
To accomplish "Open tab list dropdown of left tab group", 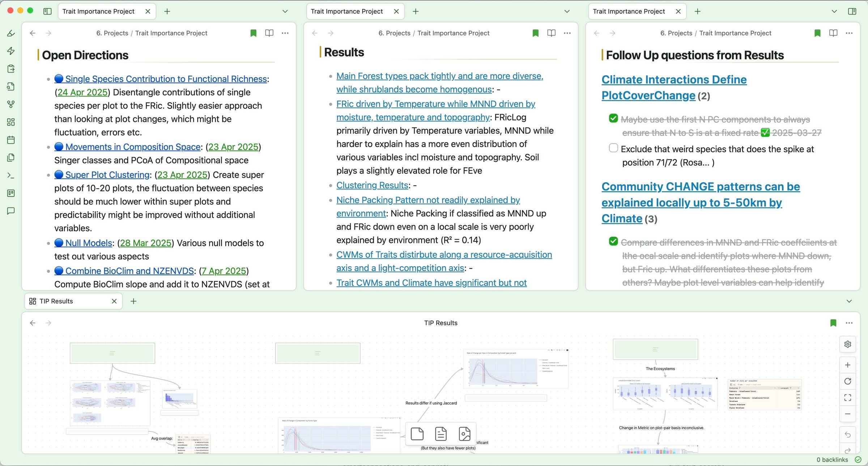I will click(285, 11).
